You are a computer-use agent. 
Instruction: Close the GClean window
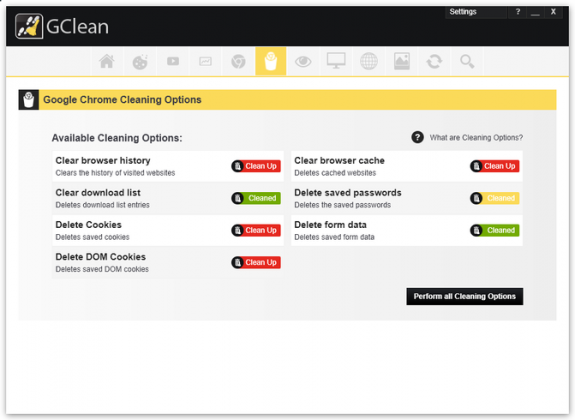point(553,12)
